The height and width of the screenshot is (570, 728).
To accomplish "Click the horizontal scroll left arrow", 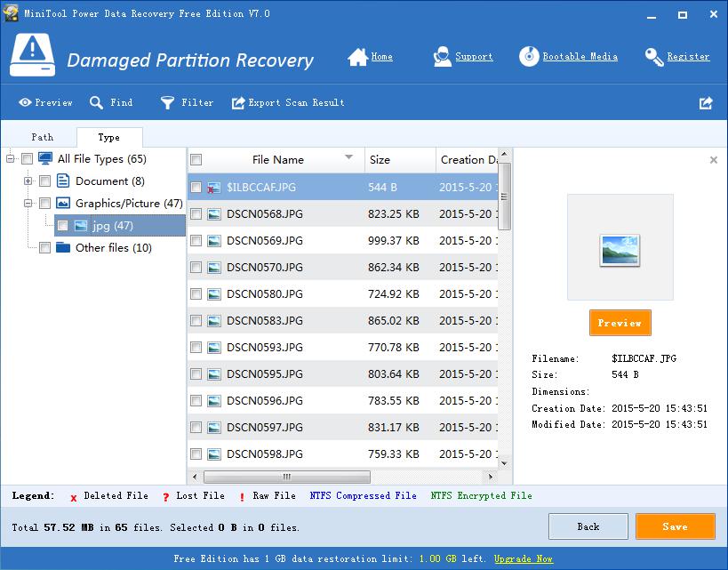I will coord(195,477).
